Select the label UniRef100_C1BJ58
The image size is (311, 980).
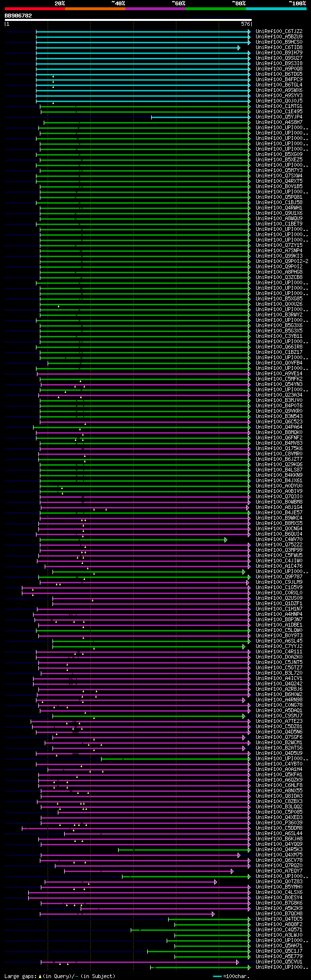point(279,203)
